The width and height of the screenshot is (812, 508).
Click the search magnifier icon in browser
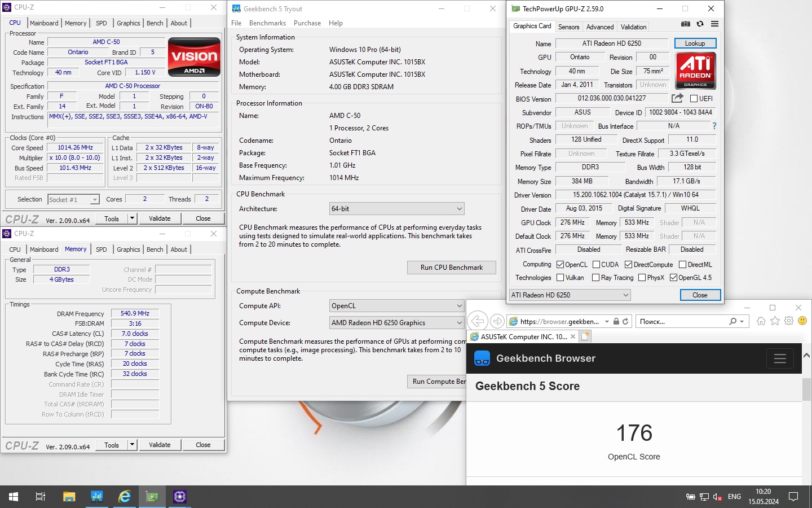pyautogui.click(x=732, y=321)
